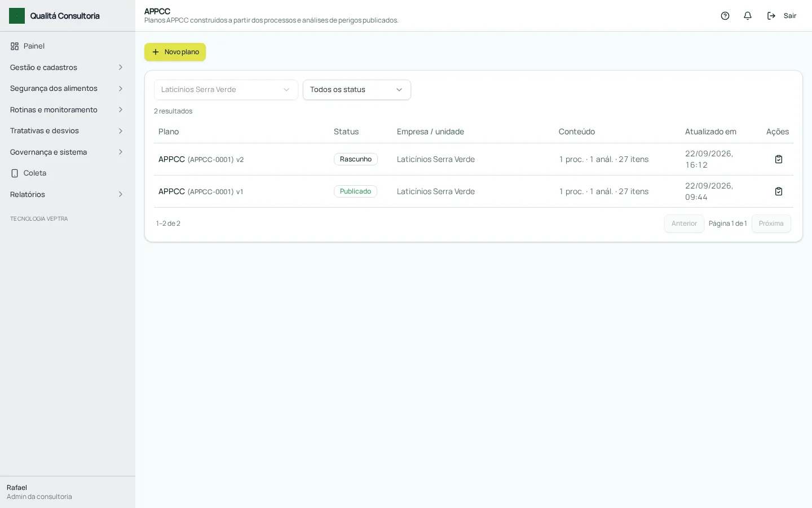Click the green Qualitá Consultoria logo
This screenshot has height=508, width=812.
point(17,16)
